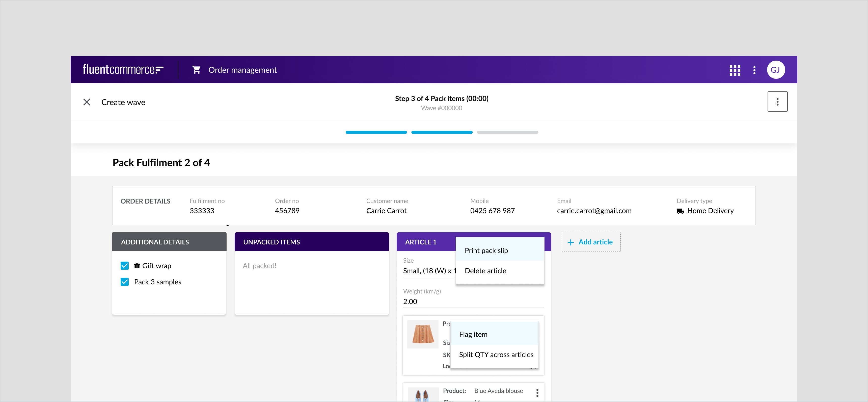Select Print pack slip
This screenshot has height=402, width=868.
click(486, 250)
